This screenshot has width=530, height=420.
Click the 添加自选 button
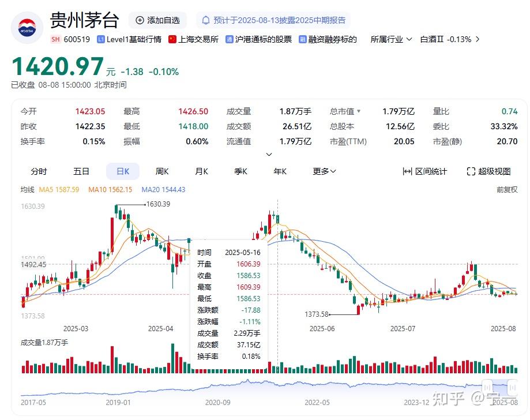[x=157, y=20]
